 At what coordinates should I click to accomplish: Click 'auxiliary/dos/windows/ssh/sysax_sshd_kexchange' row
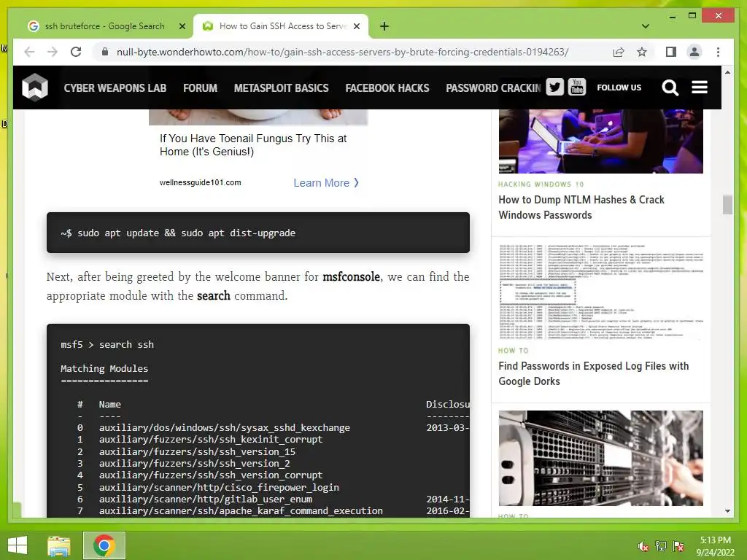tap(225, 427)
